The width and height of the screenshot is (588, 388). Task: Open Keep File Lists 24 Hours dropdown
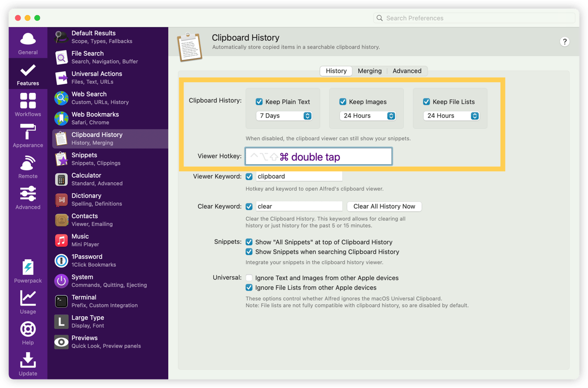[x=451, y=116]
